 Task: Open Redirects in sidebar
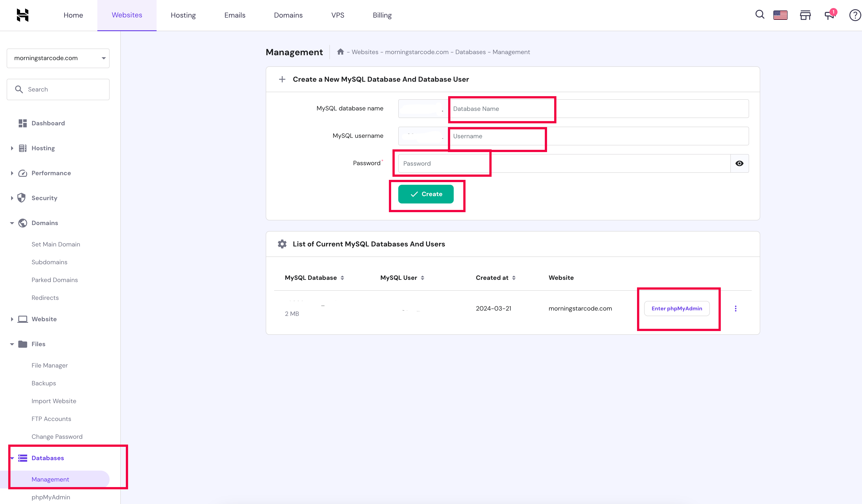tap(45, 297)
